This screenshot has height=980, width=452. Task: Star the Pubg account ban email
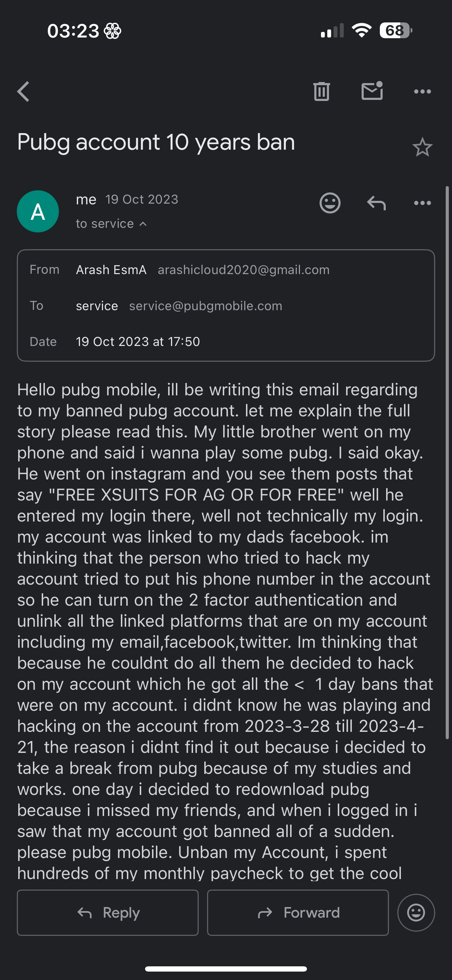tap(422, 148)
